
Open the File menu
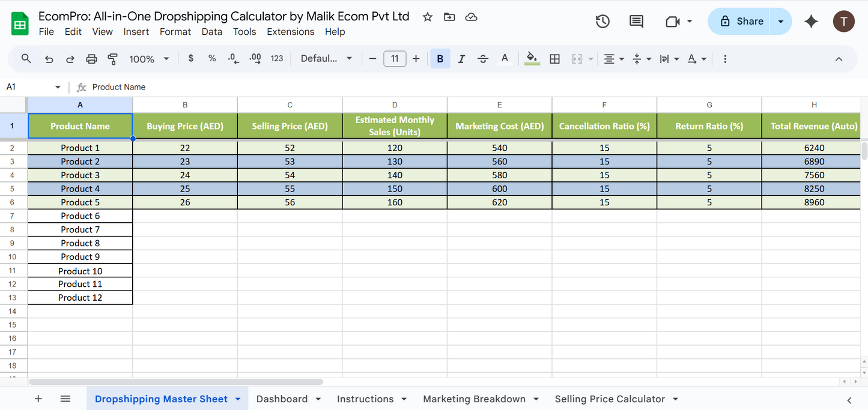46,32
